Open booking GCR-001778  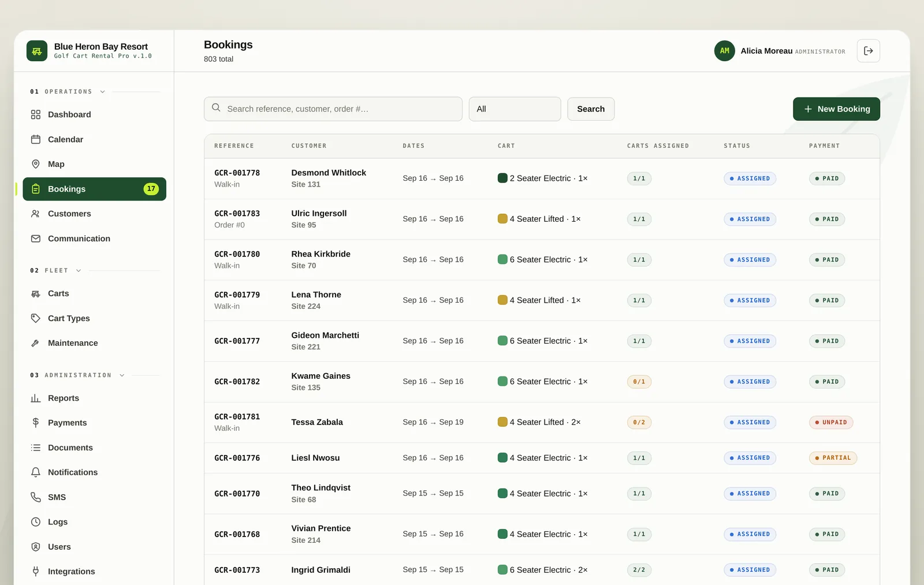point(237,173)
